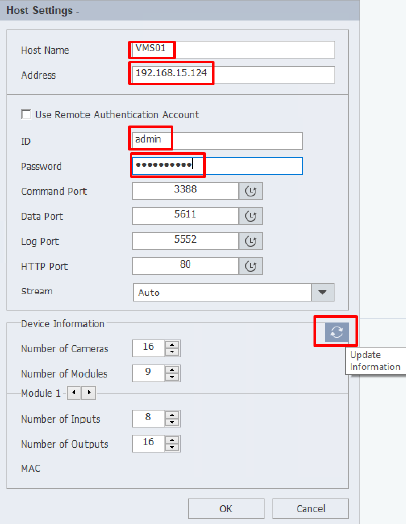
Task: Increase Number of Modules value
Action: point(172,370)
